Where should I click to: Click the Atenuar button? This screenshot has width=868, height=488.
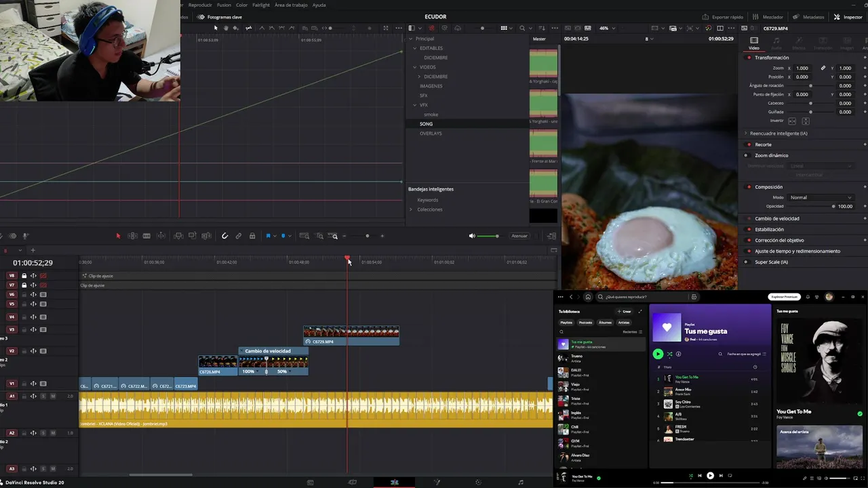(x=519, y=236)
